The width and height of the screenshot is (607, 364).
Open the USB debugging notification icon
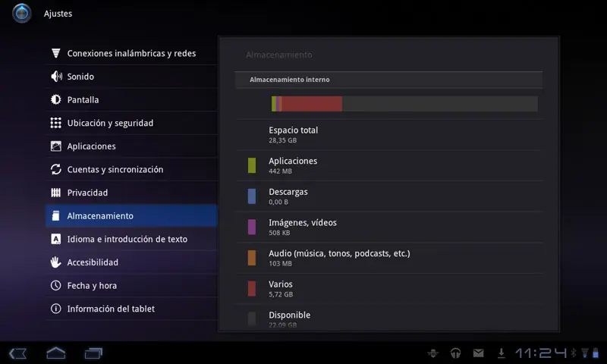tap(432, 353)
